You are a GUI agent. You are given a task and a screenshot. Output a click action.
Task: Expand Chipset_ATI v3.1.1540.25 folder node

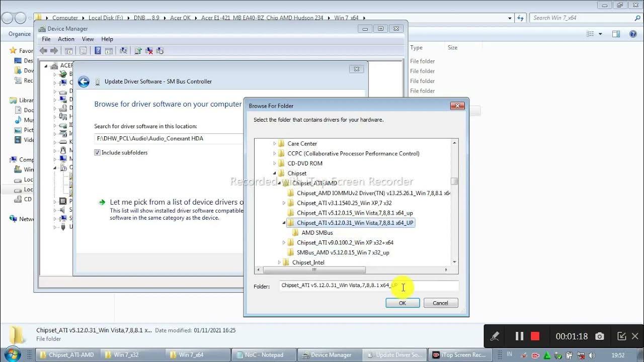[284, 203]
